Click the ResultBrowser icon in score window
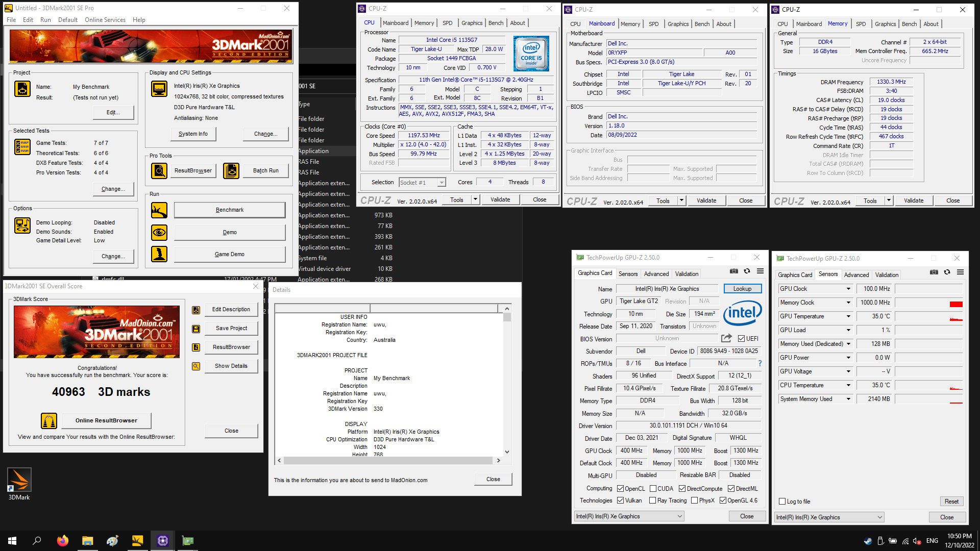The width and height of the screenshot is (980, 551). tap(196, 347)
